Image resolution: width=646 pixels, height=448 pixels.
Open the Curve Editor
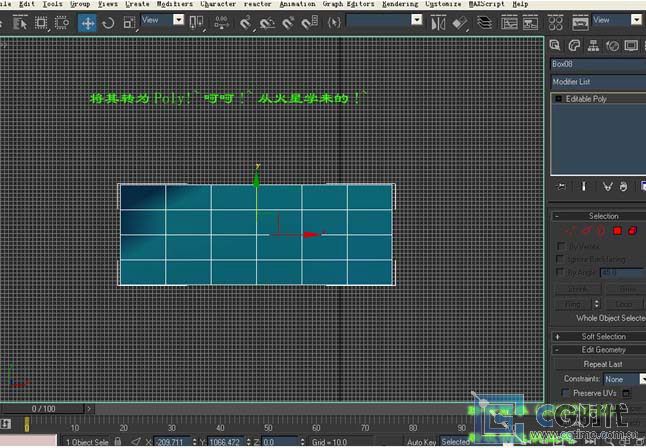[509, 23]
